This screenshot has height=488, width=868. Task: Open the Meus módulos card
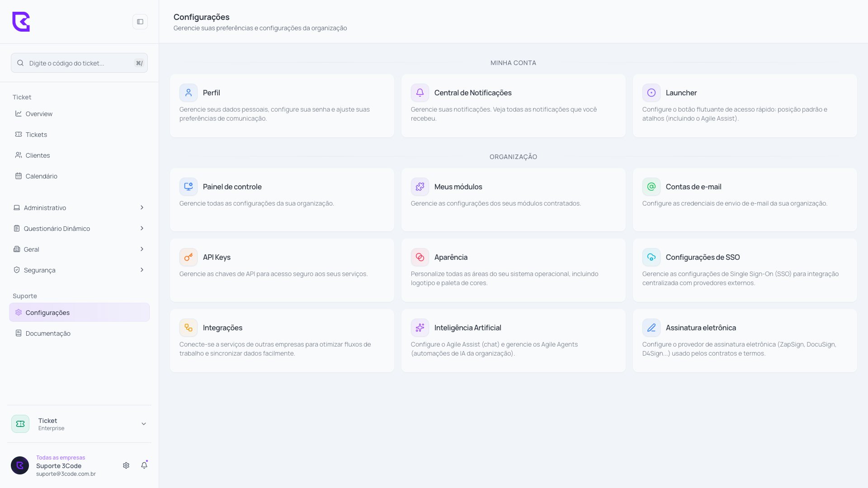(x=514, y=200)
